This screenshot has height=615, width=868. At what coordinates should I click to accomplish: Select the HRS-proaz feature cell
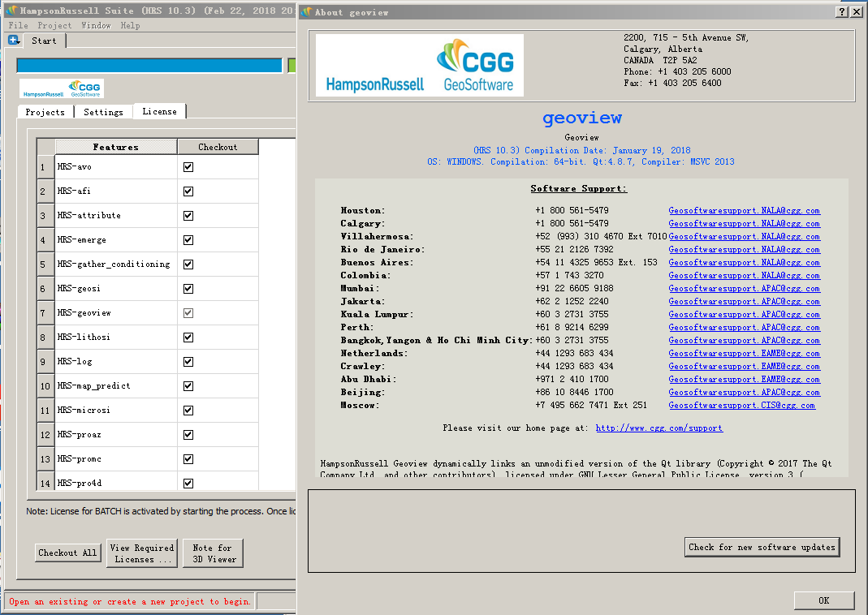(116, 435)
